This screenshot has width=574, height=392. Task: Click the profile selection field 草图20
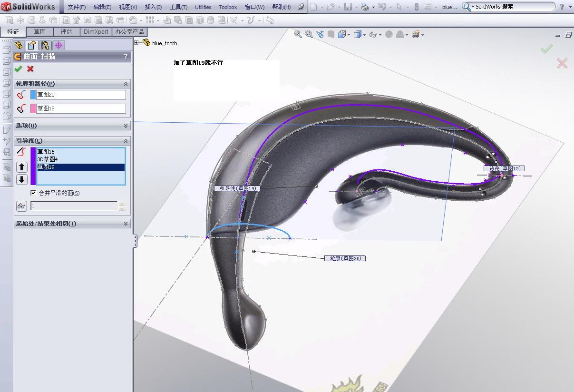click(81, 95)
